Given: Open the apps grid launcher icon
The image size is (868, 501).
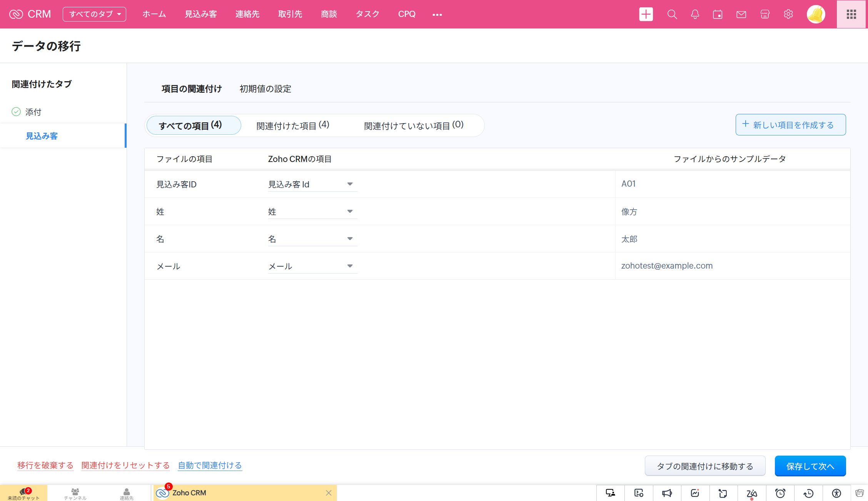Looking at the screenshot, I should click(851, 14).
